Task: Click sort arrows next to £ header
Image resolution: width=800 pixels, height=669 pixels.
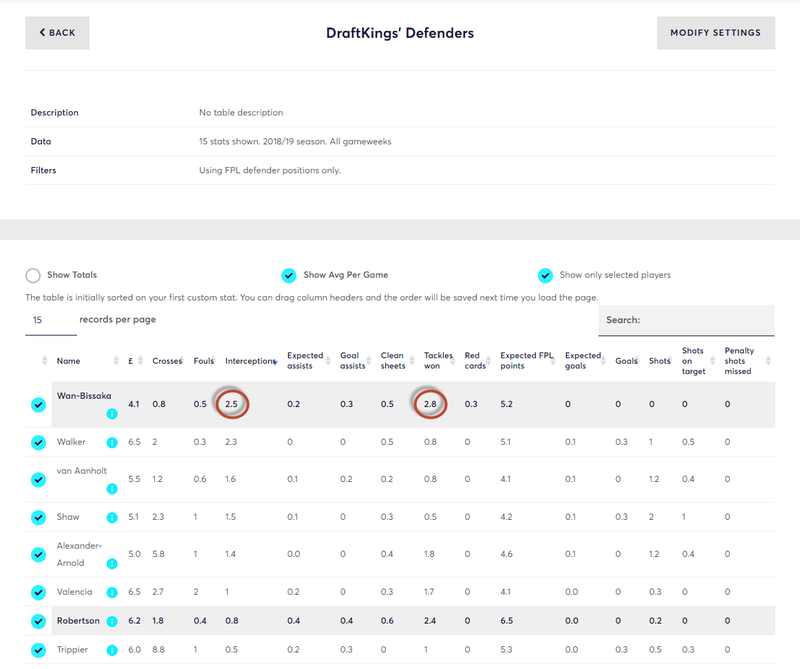Action: point(140,361)
